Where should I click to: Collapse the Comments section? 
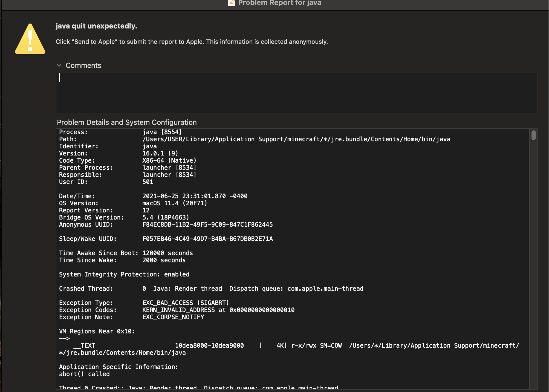click(x=59, y=65)
